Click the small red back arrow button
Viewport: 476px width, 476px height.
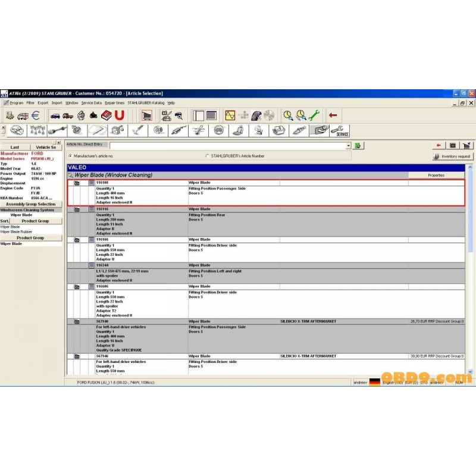439,145
